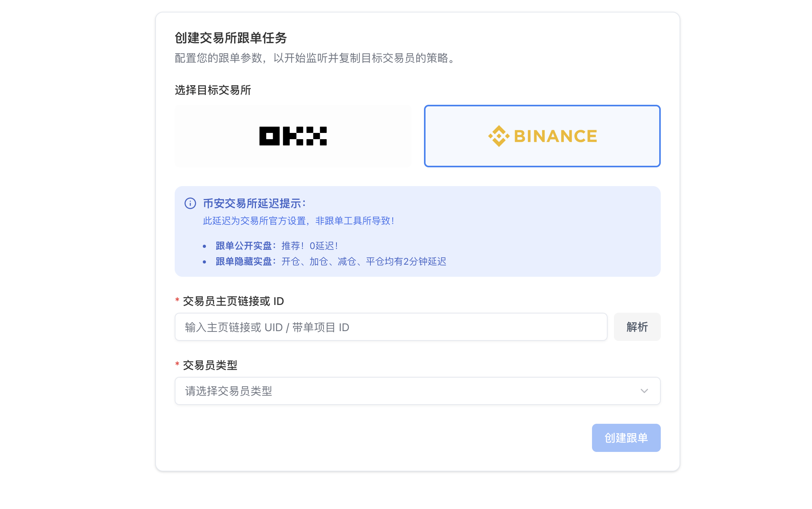Click the Binance diamond logo icon

pos(499,136)
